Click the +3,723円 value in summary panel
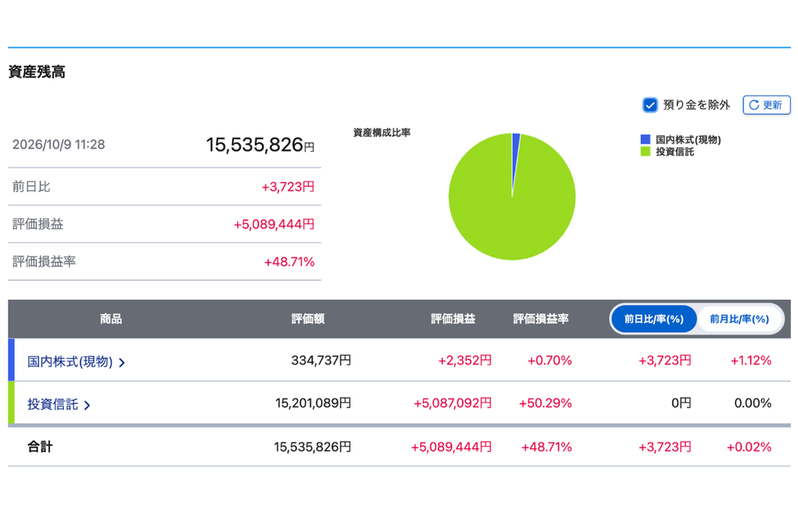Viewport: 798px width, 532px height. (288, 187)
